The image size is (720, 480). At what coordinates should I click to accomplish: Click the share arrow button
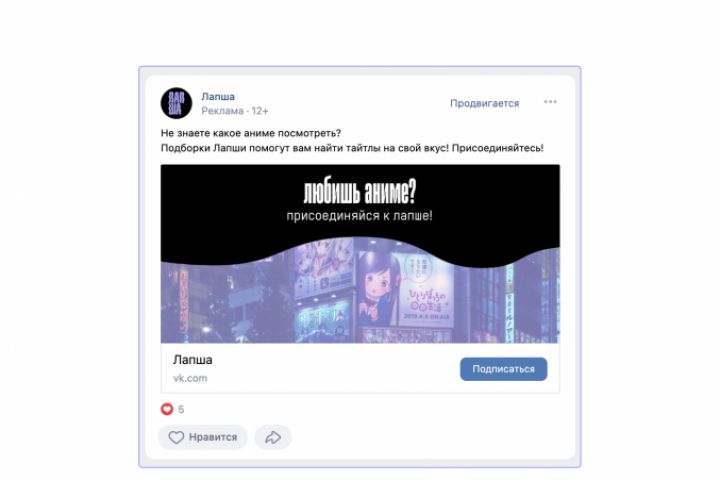[x=273, y=437]
